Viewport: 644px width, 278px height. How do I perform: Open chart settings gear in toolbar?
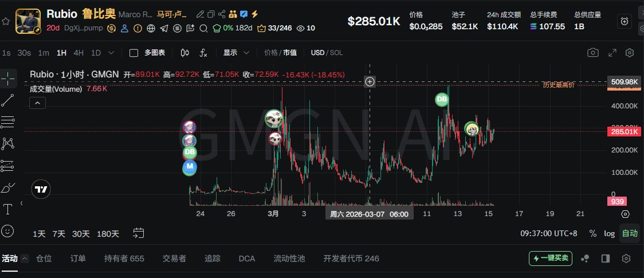click(x=630, y=53)
